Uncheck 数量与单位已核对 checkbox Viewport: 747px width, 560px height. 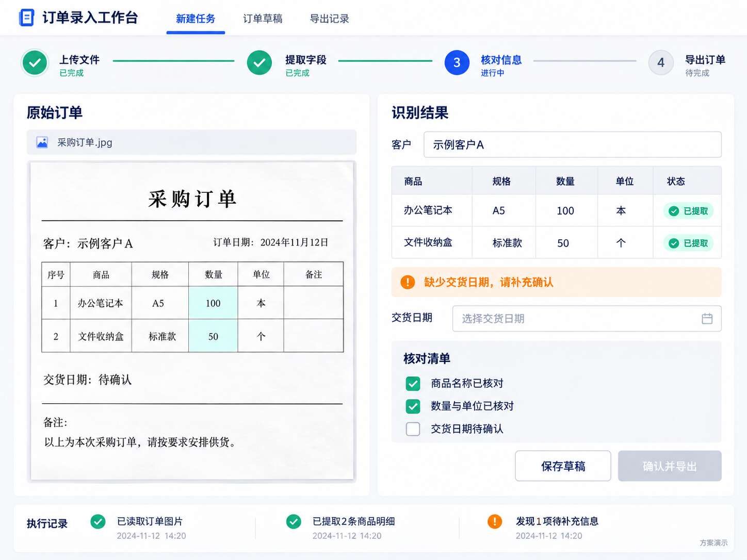[413, 406]
